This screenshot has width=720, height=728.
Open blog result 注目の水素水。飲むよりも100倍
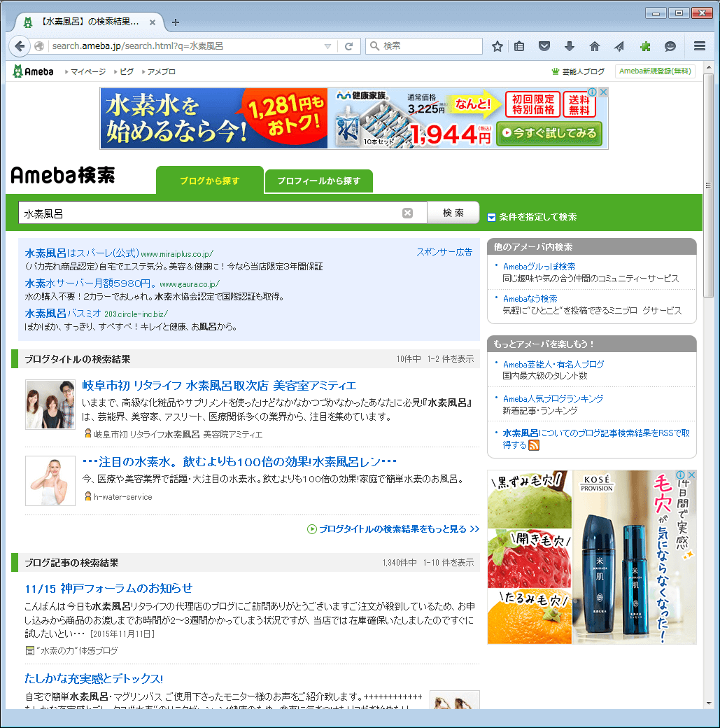point(239,461)
